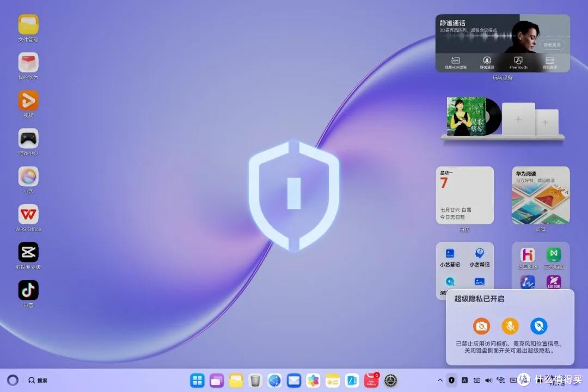Open the yellow file manager in dock
Image resolution: width=588 pixels, height=392 pixels.
(236, 381)
